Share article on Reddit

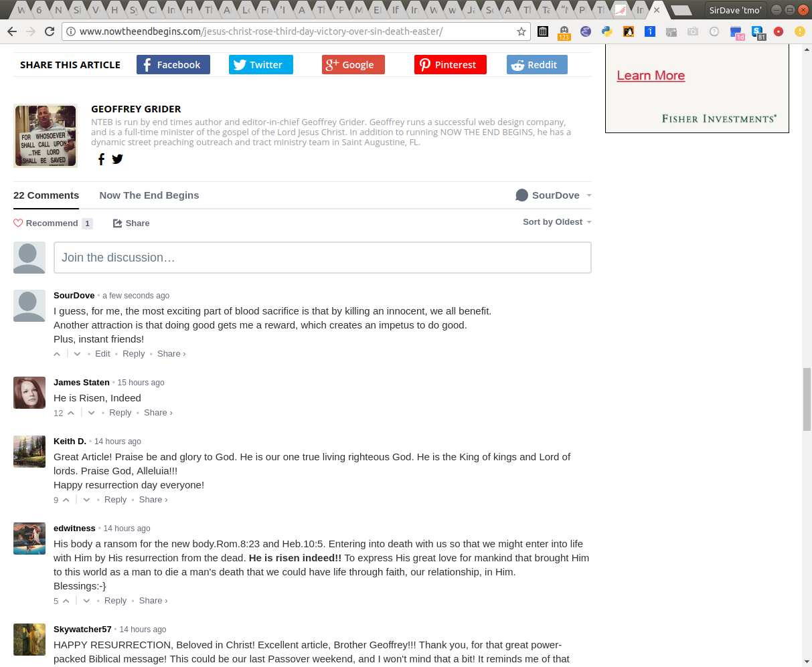click(x=537, y=65)
